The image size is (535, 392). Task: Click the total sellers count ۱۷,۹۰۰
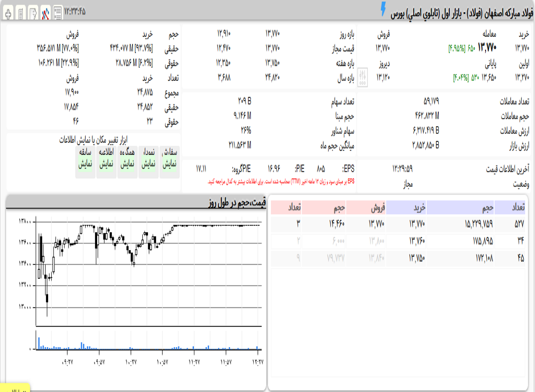(71, 93)
